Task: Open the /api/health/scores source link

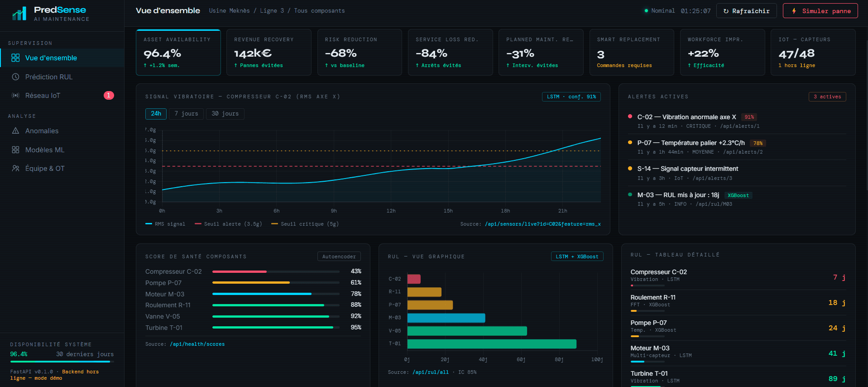Action: (x=197, y=344)
